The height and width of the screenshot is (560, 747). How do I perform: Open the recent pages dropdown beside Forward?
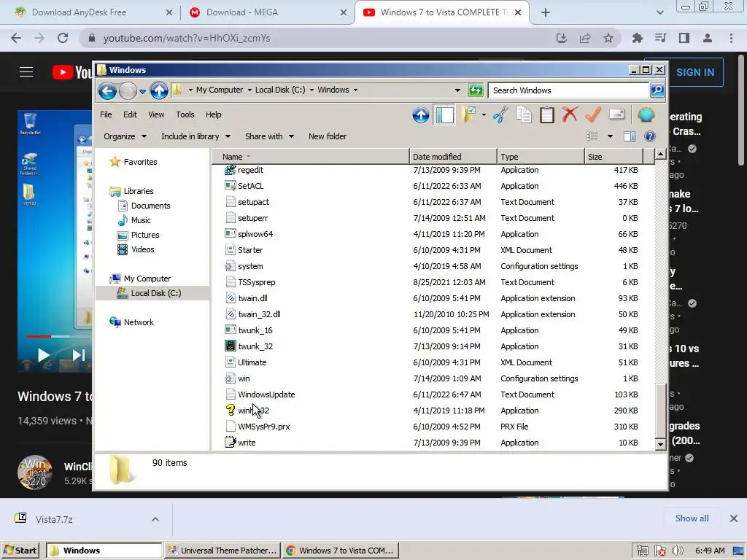[x=142, y=91]
